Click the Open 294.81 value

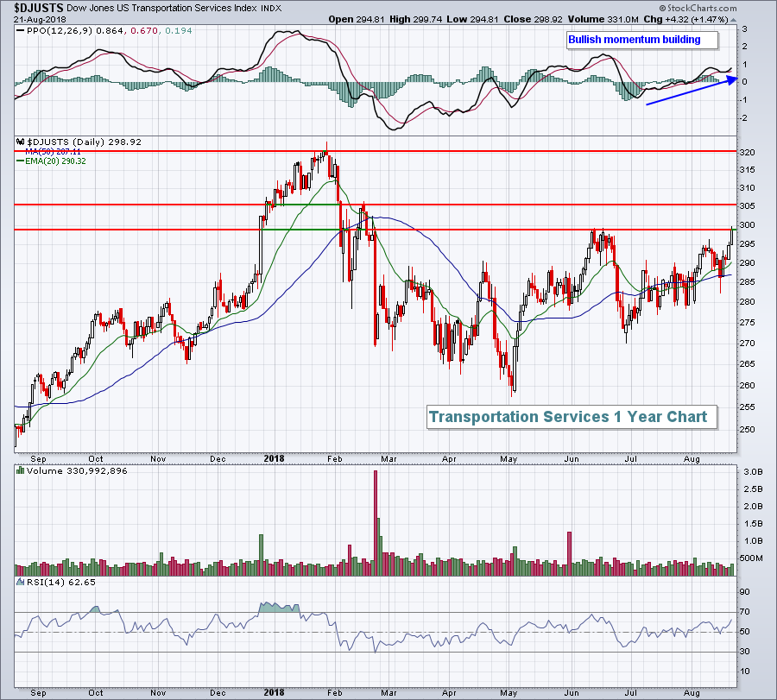(357, 19)
